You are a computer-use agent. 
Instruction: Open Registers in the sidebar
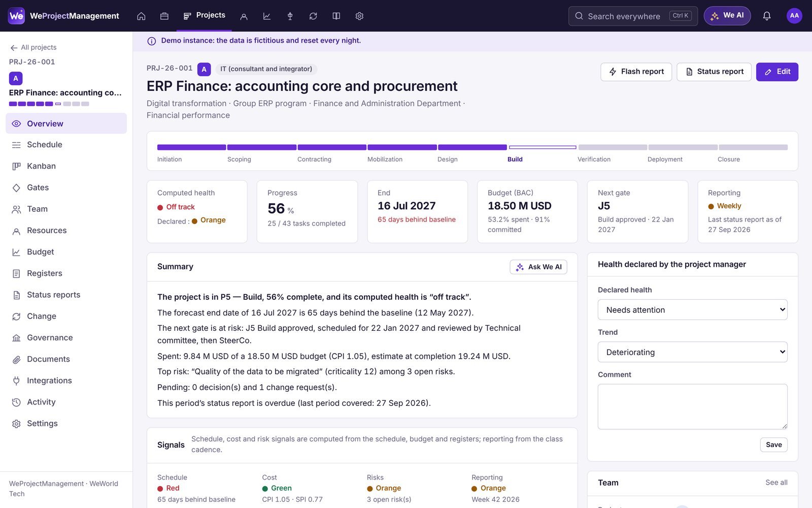point(66,273)
